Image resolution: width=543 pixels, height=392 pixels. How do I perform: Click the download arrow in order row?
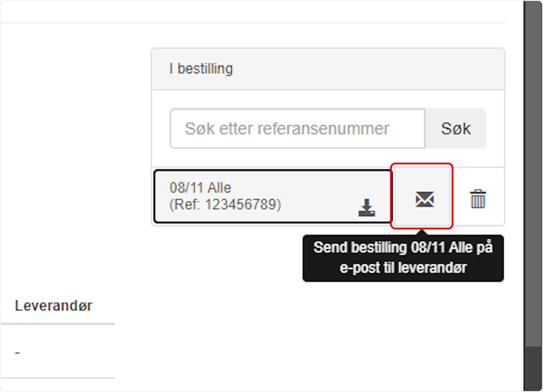point(366,208)
